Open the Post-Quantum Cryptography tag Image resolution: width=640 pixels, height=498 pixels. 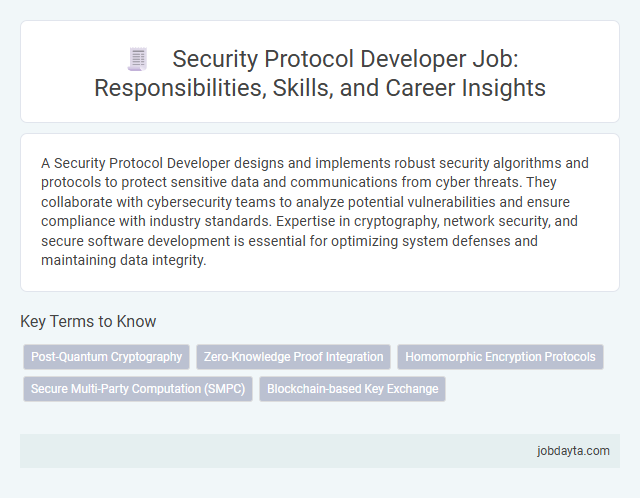(107, 357)
